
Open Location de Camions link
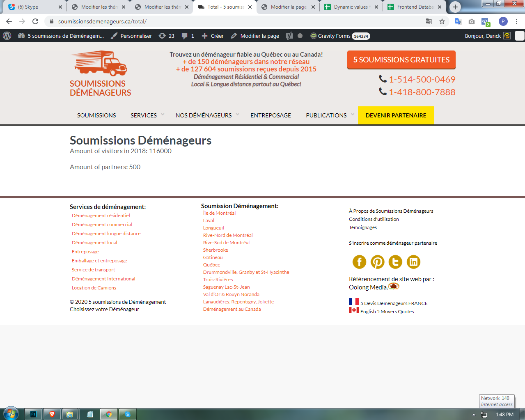pos(94,288)
